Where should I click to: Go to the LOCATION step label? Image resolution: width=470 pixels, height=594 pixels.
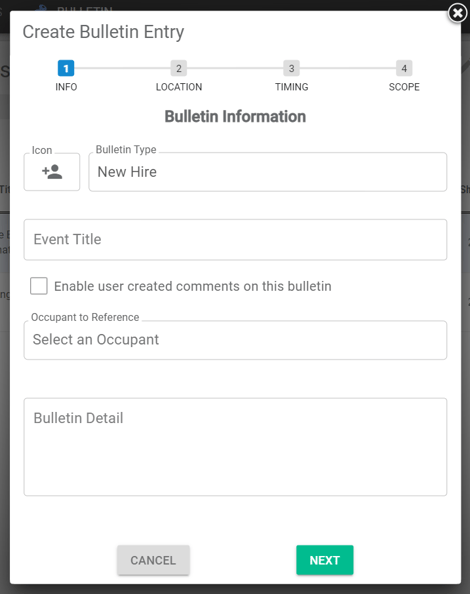click(x=179, y=87)
